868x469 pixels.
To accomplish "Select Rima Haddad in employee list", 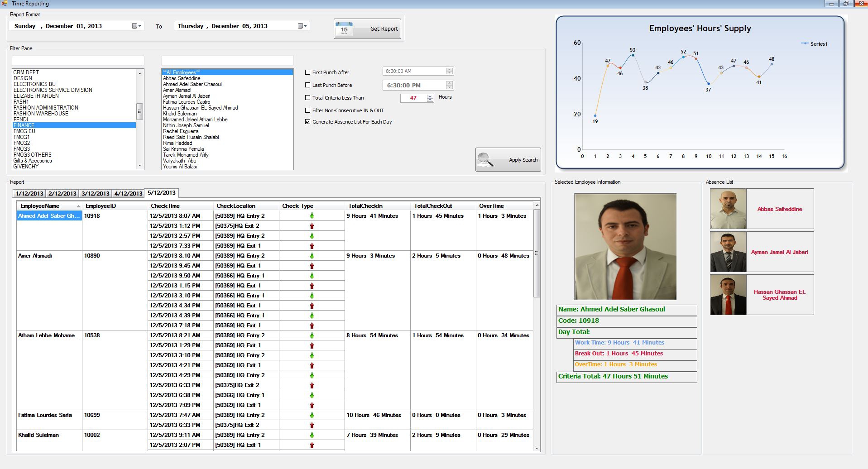I will click(x=177, y=143).
